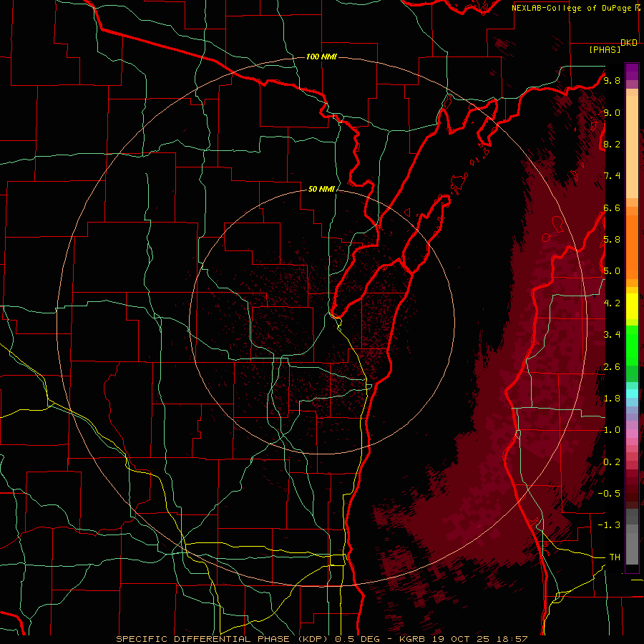Click the 1.0 value on the scale

[612, 430]
